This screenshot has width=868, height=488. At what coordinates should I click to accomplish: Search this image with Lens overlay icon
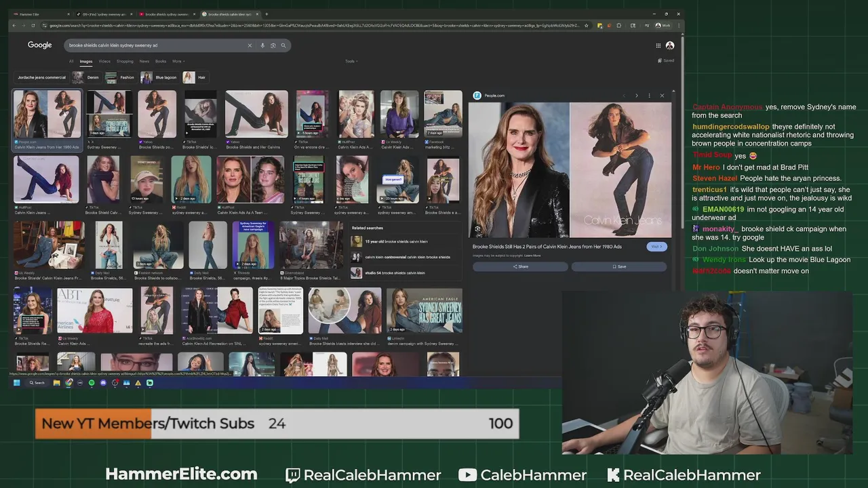477,229
